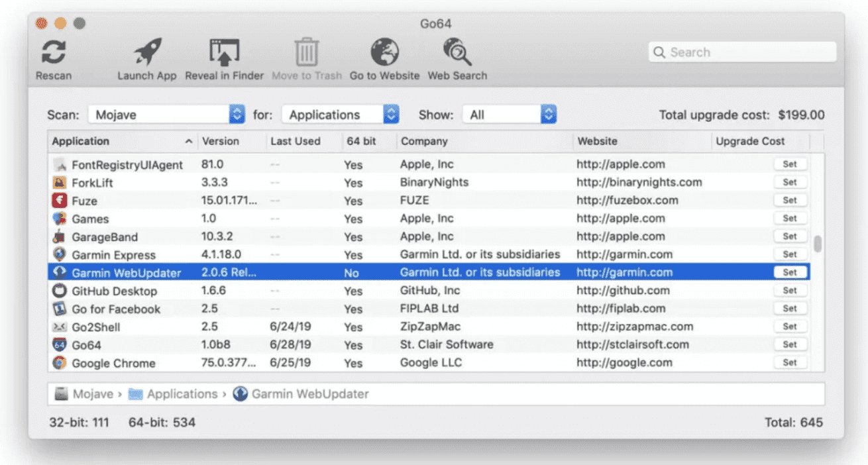Click Set button for Go64
This screenshot has height=465, width=868.
[x=790, y=344]
